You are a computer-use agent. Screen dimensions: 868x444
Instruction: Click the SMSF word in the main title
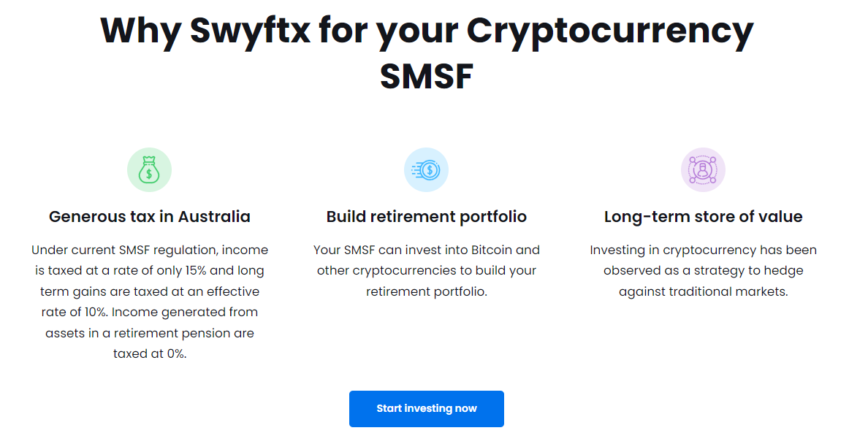coord(427,76)
